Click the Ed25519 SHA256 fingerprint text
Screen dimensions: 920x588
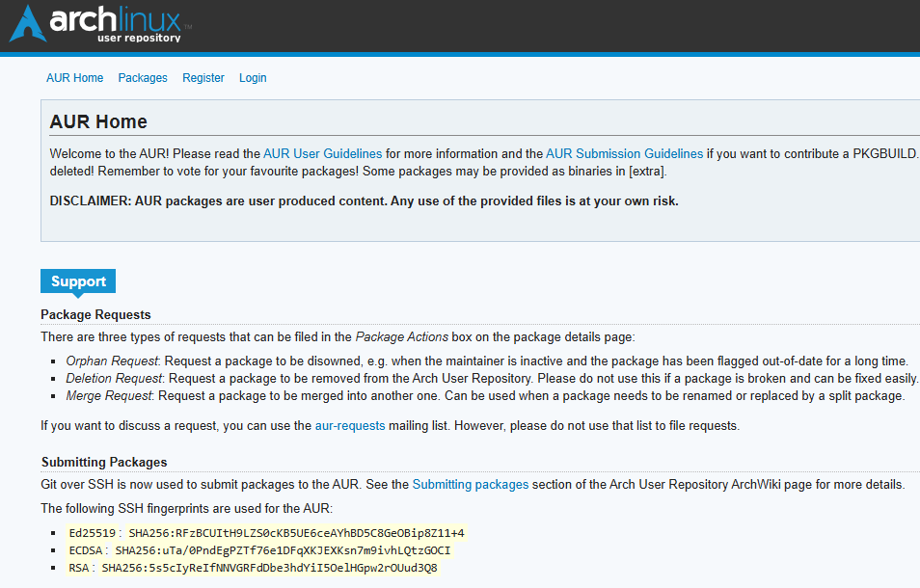pos(297,533)
